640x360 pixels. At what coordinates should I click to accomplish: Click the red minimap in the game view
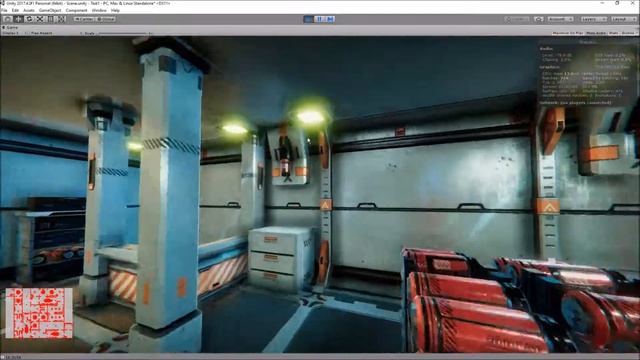pos(39,313)
